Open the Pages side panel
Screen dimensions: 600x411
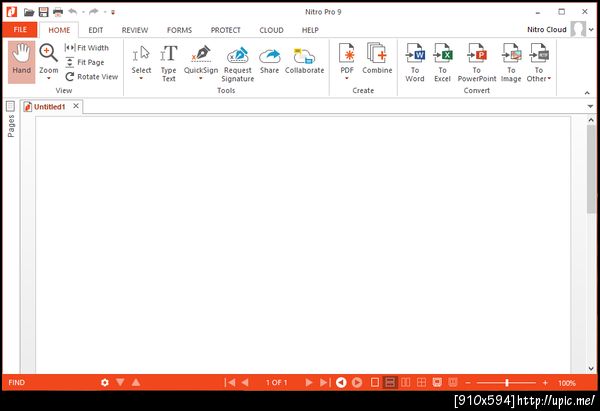(11, 120)
